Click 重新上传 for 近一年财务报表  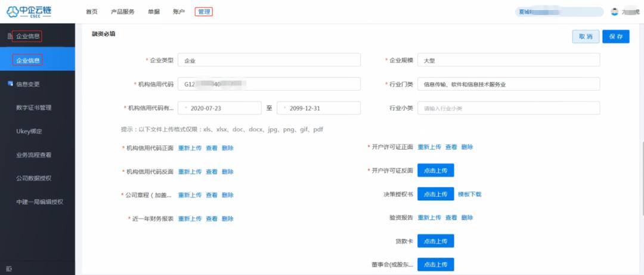(190, 219)
